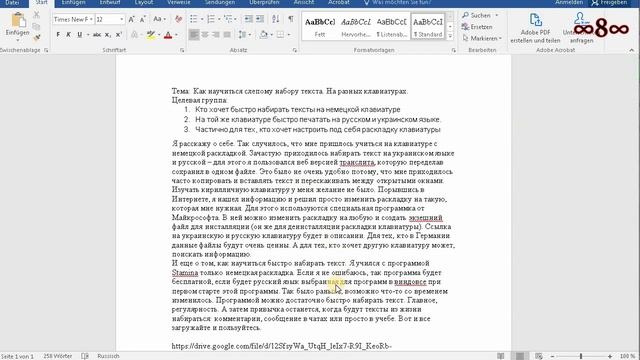Clear all formatting with the eraser icon
Viewport: 640px width, 360px height.
(178, 19)
